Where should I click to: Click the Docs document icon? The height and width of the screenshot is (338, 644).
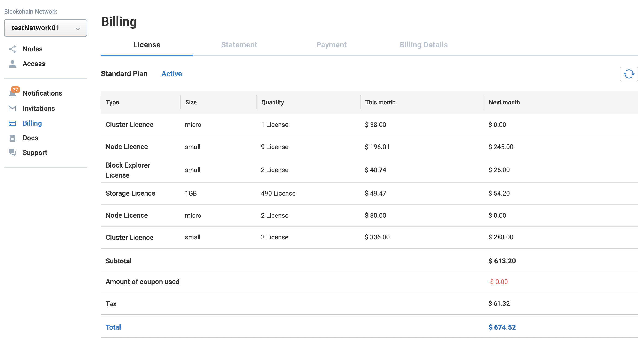[x=12, y=138]
